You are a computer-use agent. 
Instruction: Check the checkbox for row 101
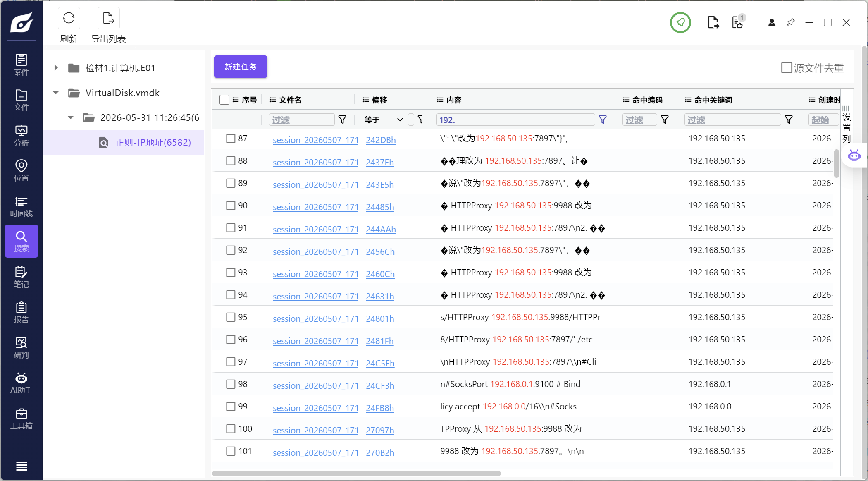click(231, 451)
